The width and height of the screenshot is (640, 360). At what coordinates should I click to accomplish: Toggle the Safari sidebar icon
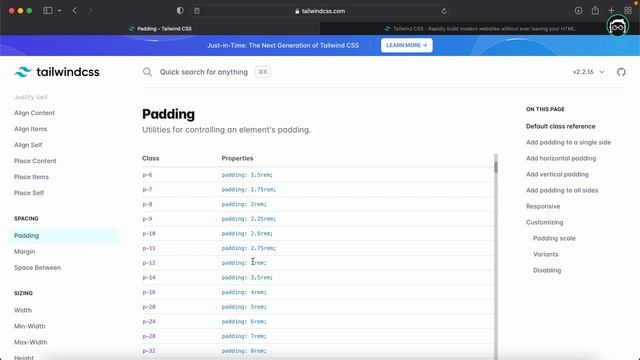48,11
